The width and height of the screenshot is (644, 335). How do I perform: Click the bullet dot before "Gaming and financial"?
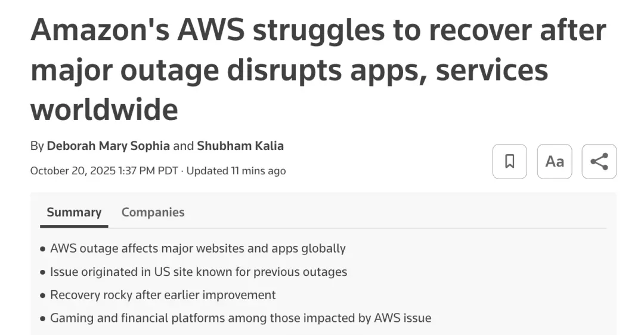(x=42, y=318)
